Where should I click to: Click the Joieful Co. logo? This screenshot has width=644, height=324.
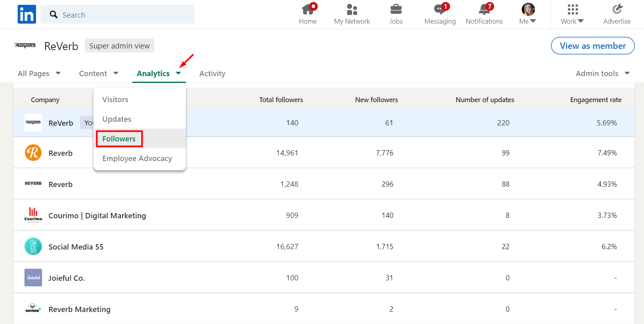(x=33, y=278)
